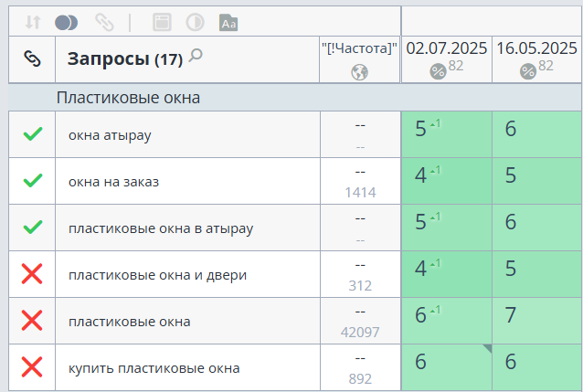Click 16.05.2025 position cell for окна на заказ
The image size is (583, 392).
pyautogui.click(x=537, y=181)
